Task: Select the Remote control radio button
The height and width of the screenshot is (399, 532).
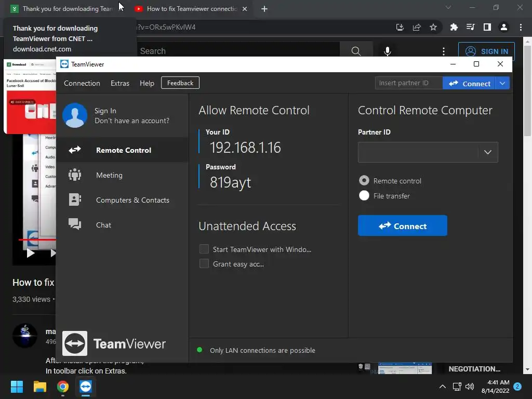Action: click(364, 180)
